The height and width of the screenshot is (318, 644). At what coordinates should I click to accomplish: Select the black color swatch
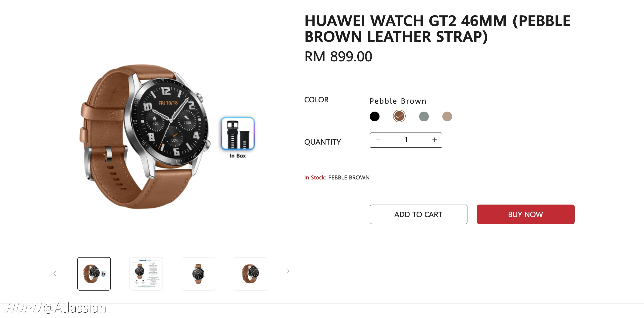(x=374, y=116)
